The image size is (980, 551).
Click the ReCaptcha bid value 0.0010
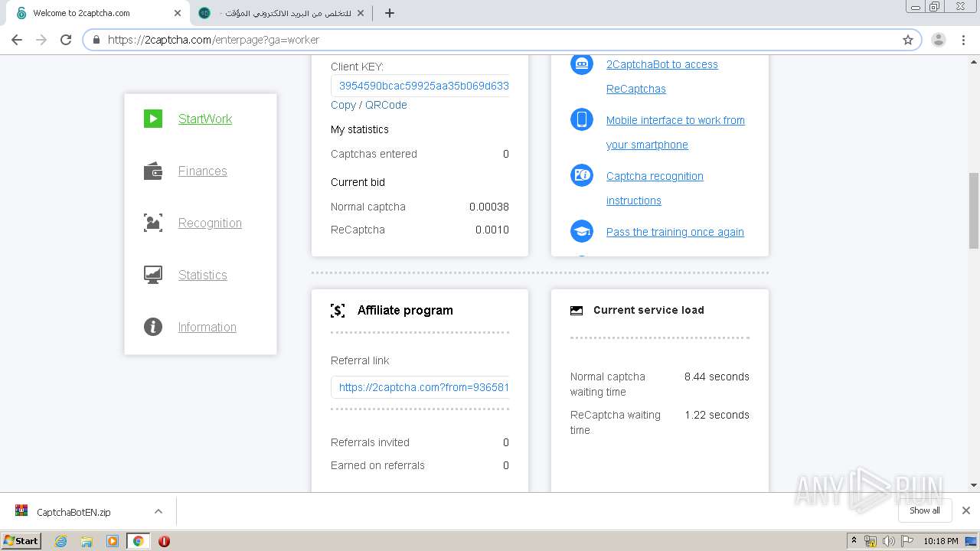492,230
